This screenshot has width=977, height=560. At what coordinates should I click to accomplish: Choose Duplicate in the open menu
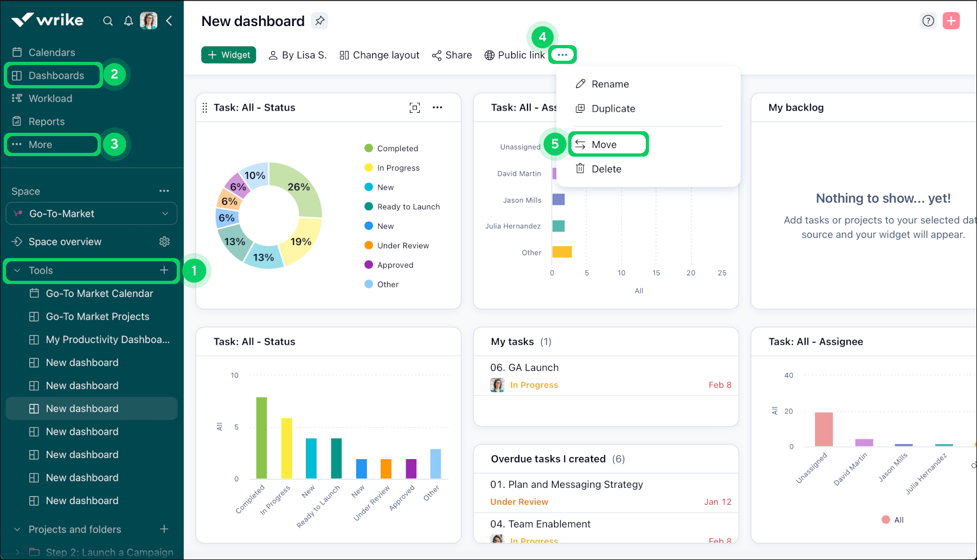click(613, 108)
